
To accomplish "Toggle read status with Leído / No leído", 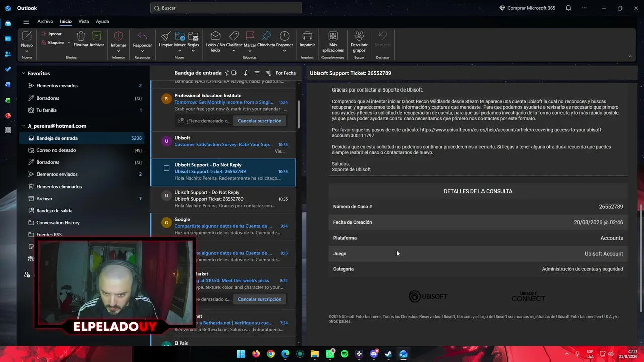I will coord(216,41).
